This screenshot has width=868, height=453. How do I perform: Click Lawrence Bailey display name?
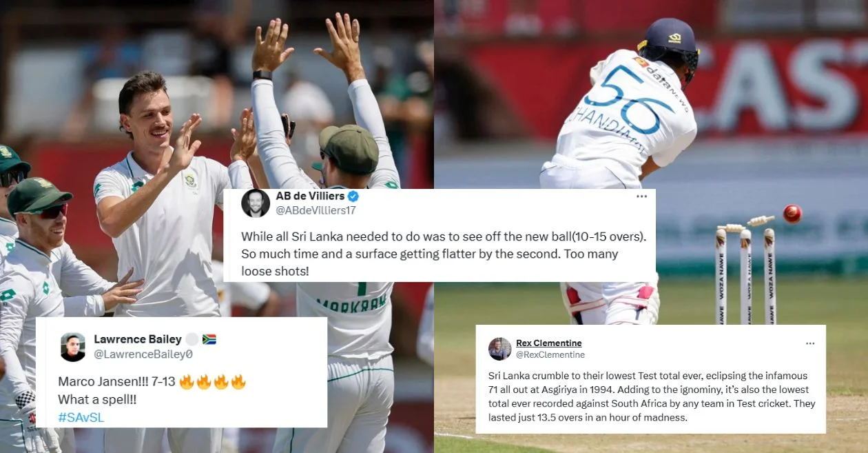(x=138, y=339)
